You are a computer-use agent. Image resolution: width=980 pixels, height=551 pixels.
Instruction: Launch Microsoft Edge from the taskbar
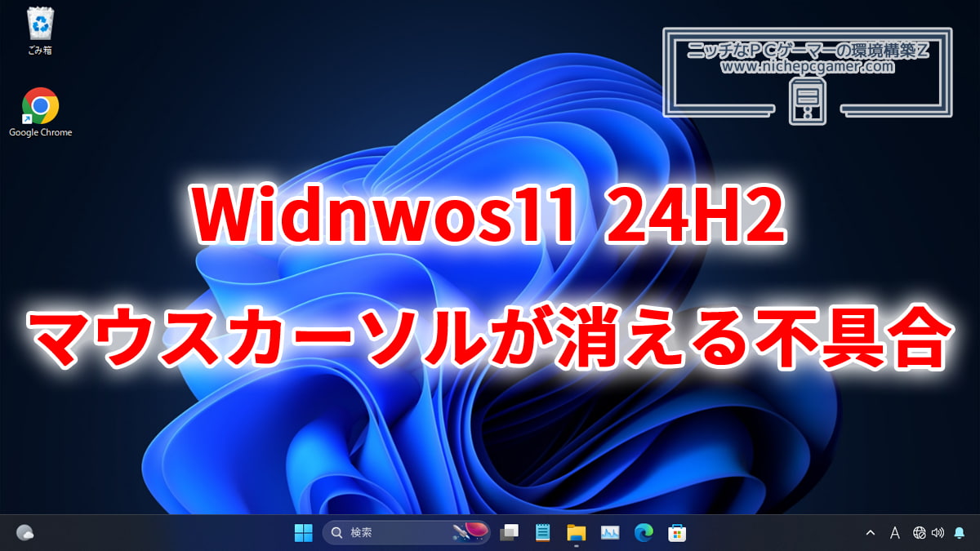(644, 533)
